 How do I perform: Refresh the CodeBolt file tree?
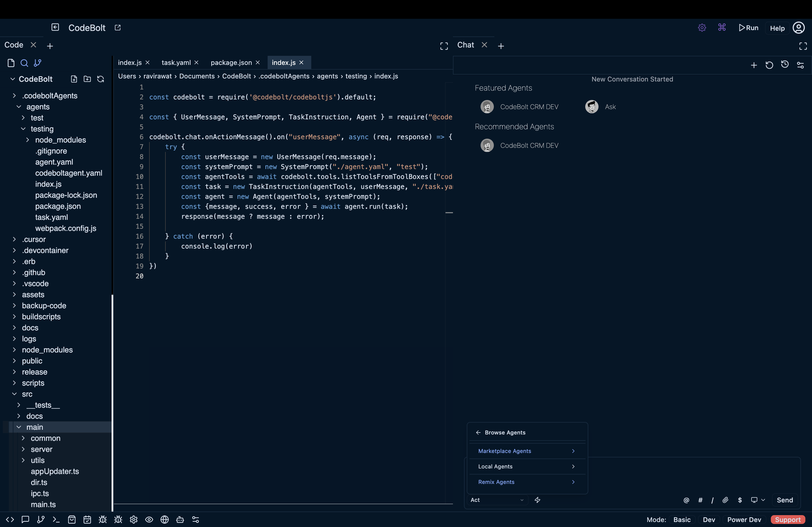point(101,79)
